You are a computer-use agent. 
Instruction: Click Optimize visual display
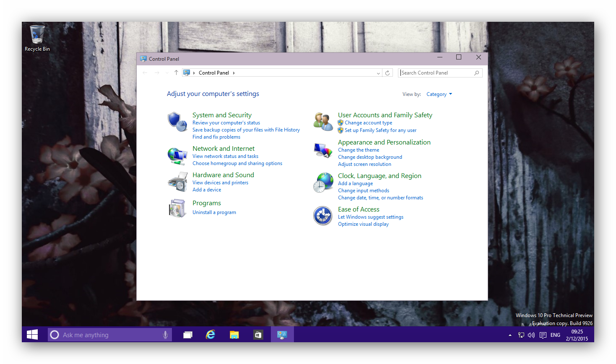(x=363, y=224)
